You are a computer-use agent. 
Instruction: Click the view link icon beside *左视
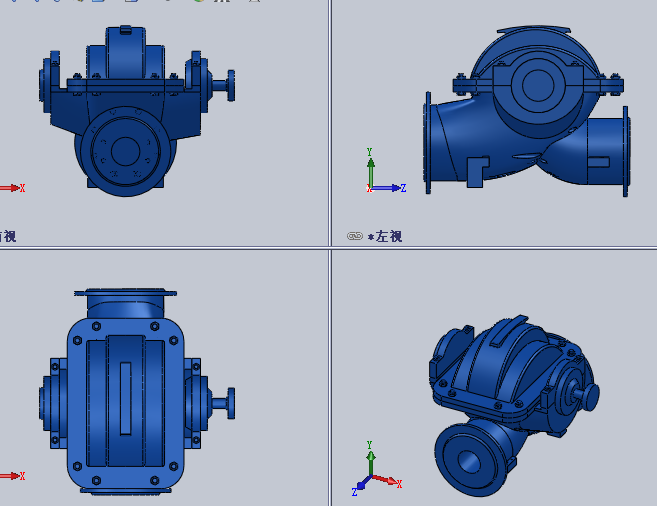(x=354, y=236)
